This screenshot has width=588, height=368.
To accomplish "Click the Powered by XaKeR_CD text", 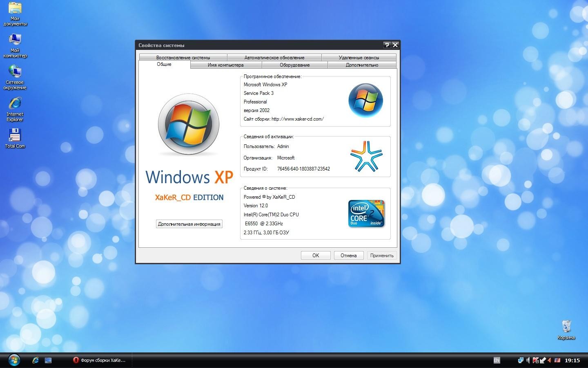I will click(x=269, y=197).
